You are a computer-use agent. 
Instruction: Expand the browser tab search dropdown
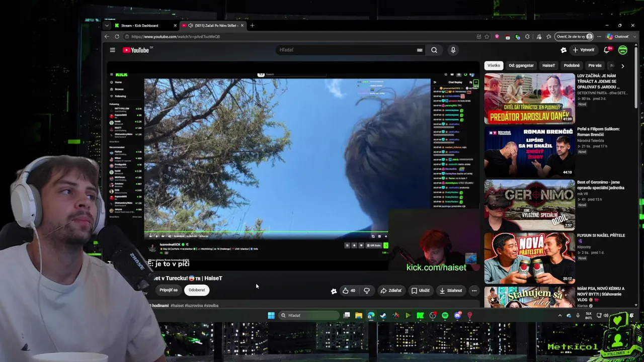pos(107,26)
